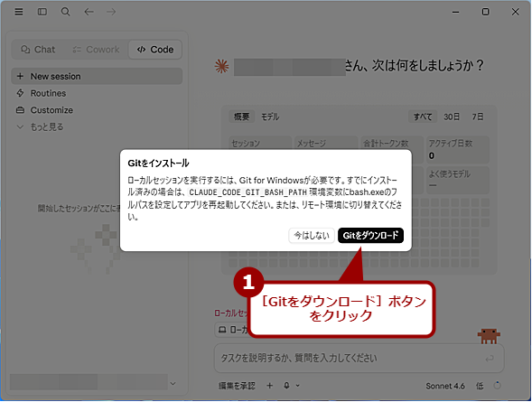Click the アクティブ日数 stat card
532x402 pixels.
pyautogui.click(x=458, y=150)
